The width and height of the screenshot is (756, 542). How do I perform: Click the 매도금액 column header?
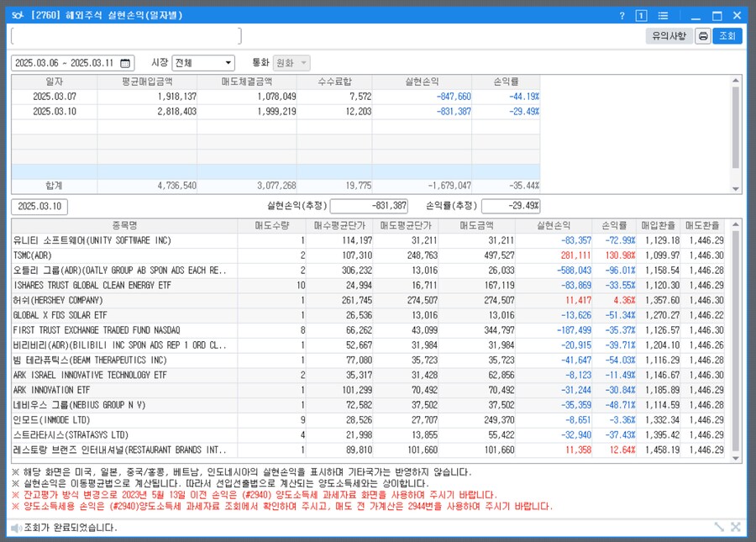[x=477, y=226]
